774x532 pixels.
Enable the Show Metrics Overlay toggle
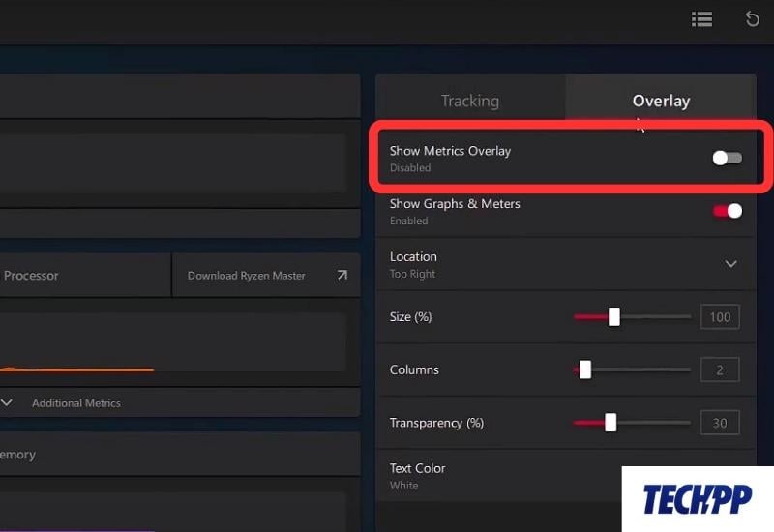click(x=728, y=158)
